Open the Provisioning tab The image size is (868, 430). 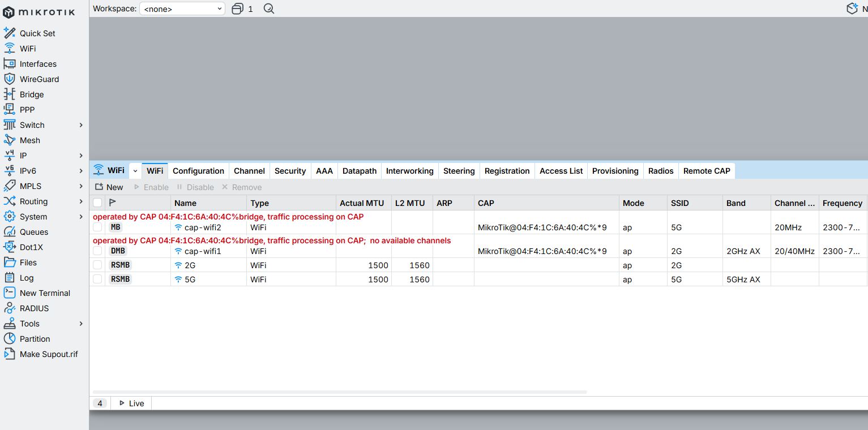615,171
